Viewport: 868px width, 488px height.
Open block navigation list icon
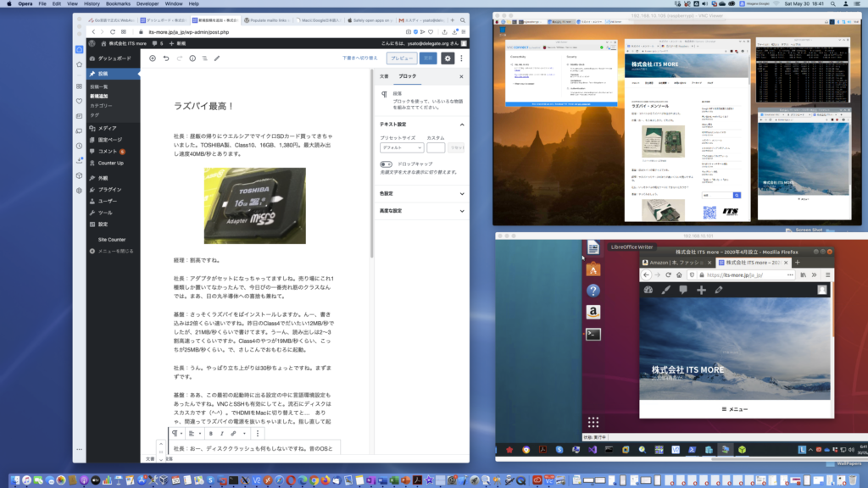205,58
